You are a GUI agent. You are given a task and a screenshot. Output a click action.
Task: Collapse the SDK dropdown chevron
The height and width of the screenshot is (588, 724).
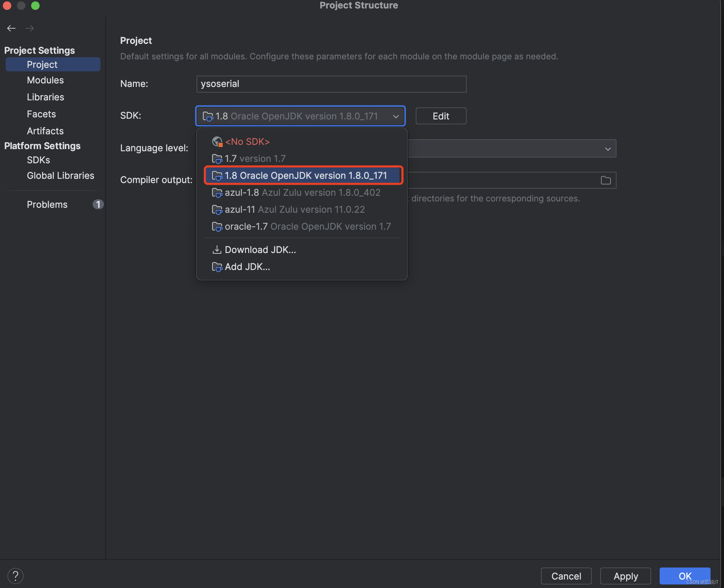tap(396, 116)
